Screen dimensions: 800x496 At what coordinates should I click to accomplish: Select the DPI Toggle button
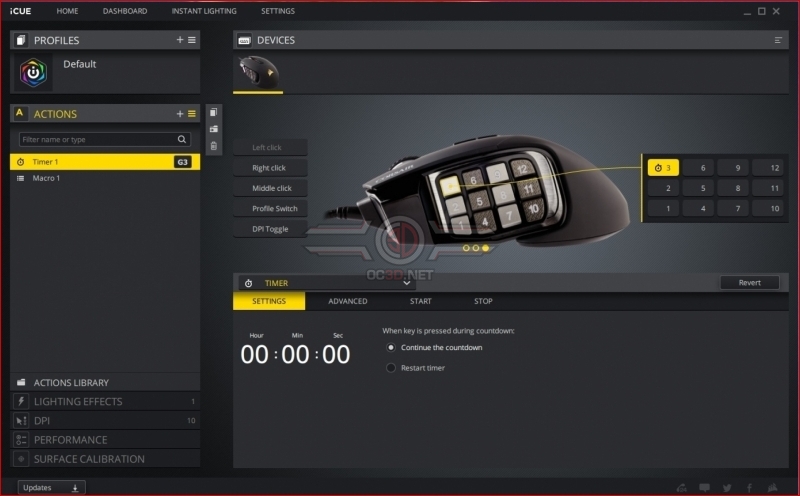[x=270, y=229]
